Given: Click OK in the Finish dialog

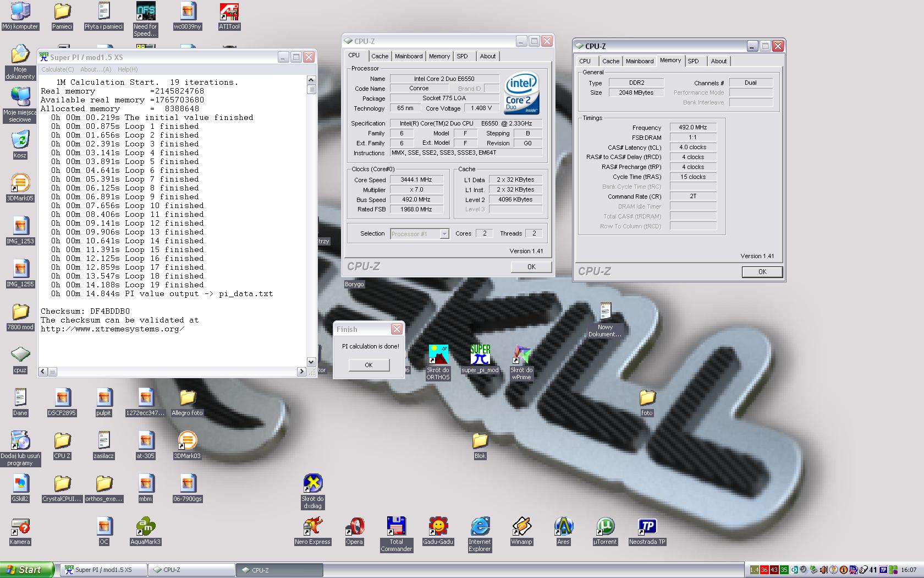Looking at the screenshot, I should click(x=369, y=365).
